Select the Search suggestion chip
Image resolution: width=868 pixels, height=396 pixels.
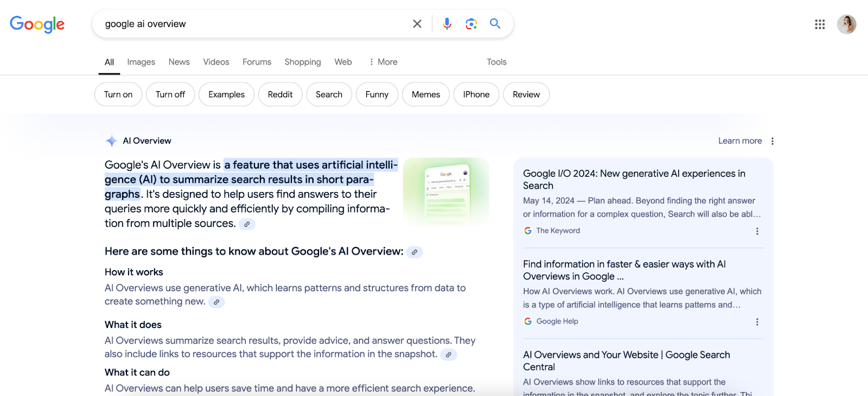[329, 94]
